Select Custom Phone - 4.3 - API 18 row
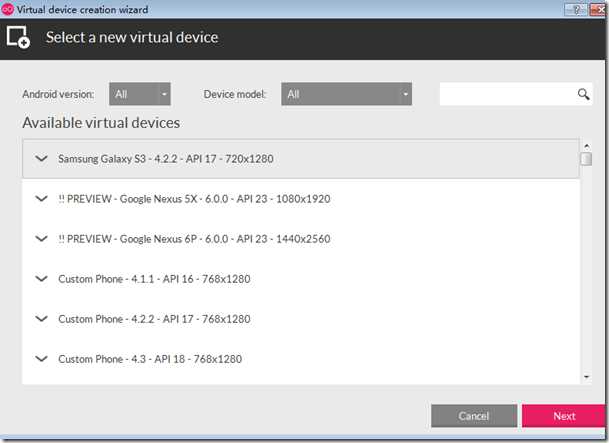This screenshot has width=609, height=443. pyautogui.click(x=301, y=359)
